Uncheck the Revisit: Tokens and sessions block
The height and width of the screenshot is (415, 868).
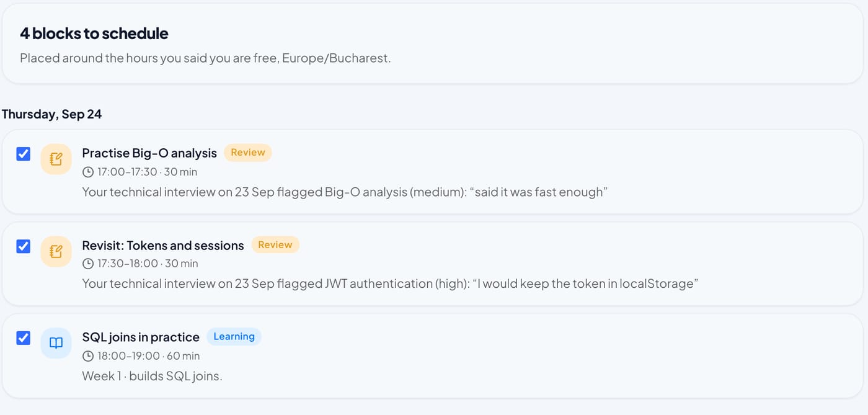click(x=23, y=246)
